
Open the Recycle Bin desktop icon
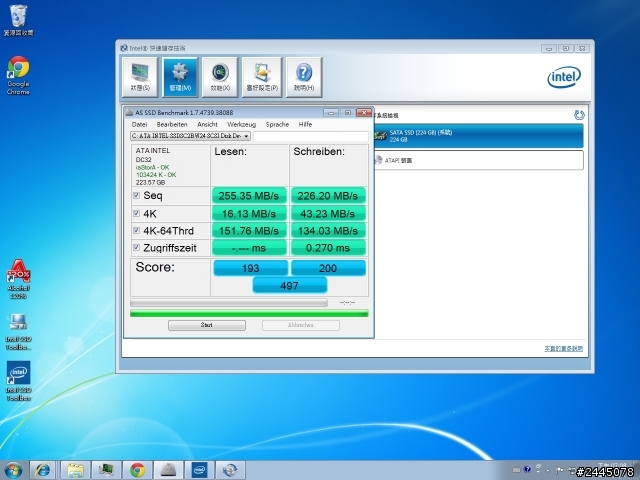(x=18, y=20)
